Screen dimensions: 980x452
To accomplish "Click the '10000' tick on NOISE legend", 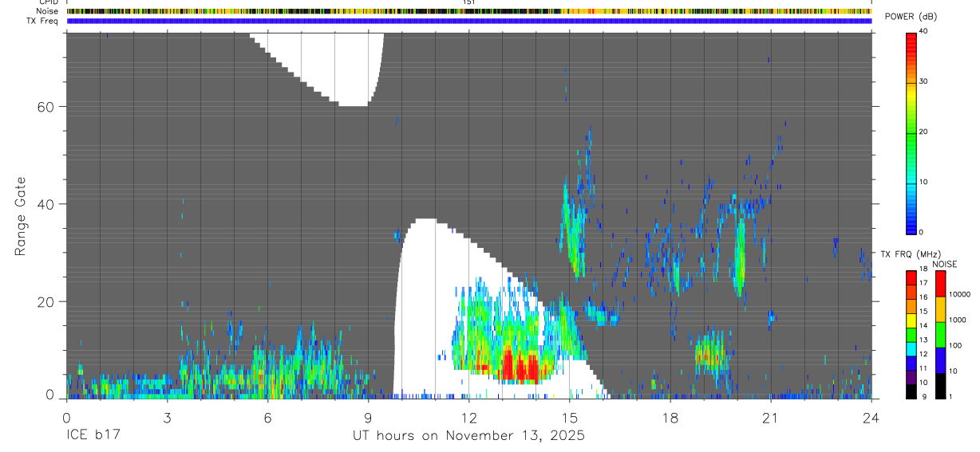I will [x=960, y=294].
